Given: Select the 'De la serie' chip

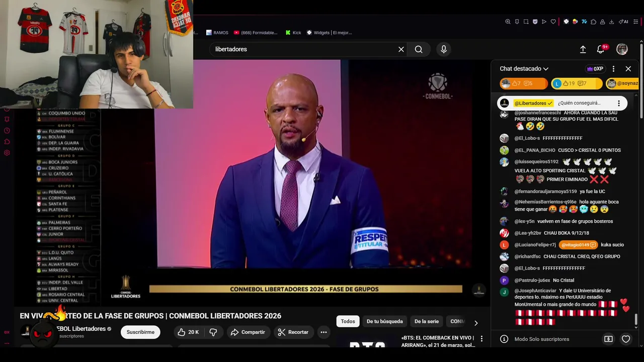Looking at the screenshot, I should pos(427,321).
